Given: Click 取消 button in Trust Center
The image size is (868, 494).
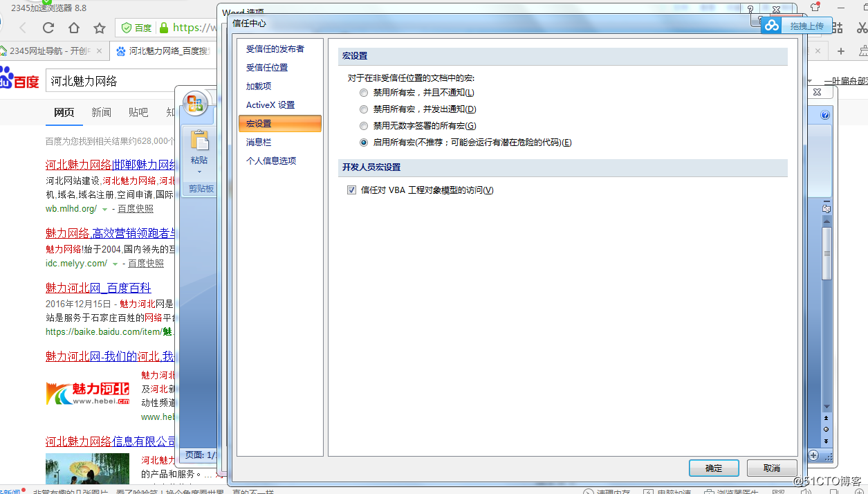Looking at the screenshot, I should 772,468.
